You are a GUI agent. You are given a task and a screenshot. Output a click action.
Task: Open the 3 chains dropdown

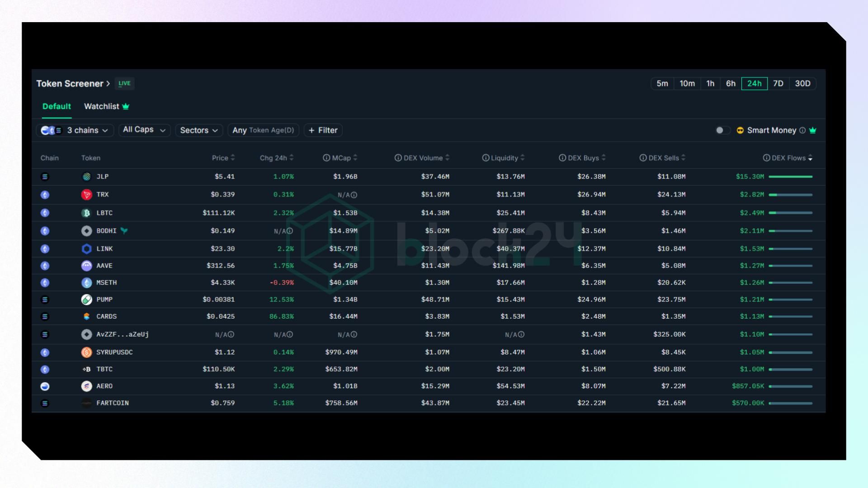click(75, 131)
